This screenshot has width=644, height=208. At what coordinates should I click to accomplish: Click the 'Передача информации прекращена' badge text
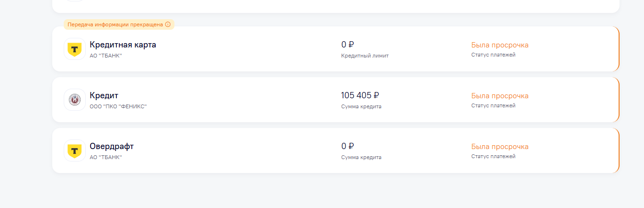point(115,24)
